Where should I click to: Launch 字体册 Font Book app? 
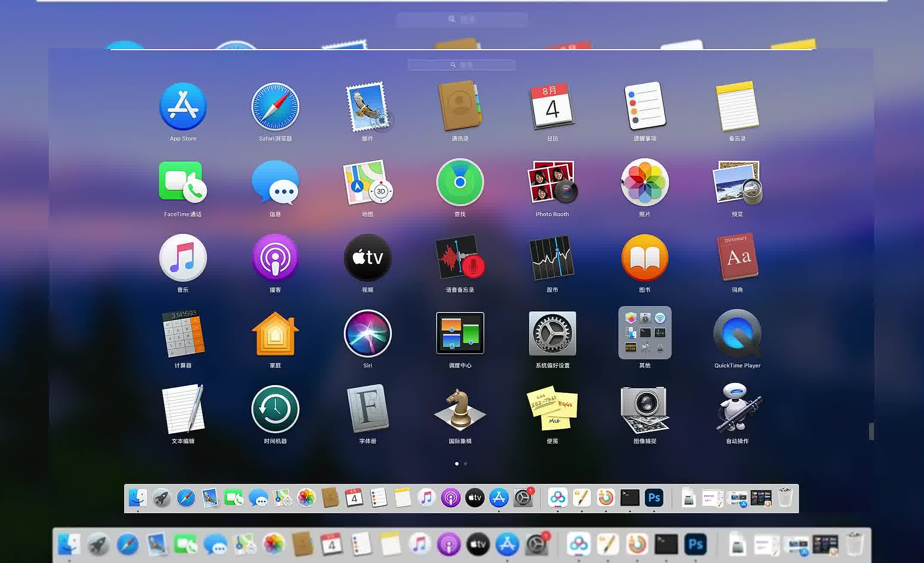(x=368, y=408)
